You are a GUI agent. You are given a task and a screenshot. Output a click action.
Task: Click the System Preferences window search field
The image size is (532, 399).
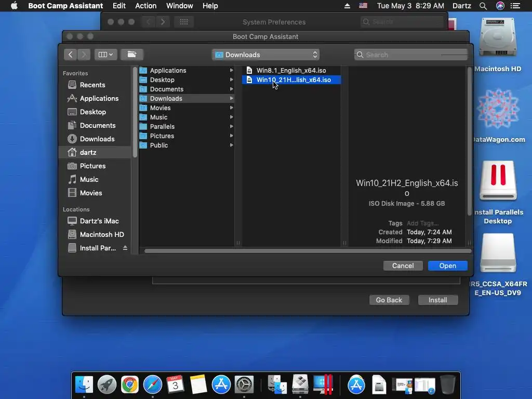(403, 22)
